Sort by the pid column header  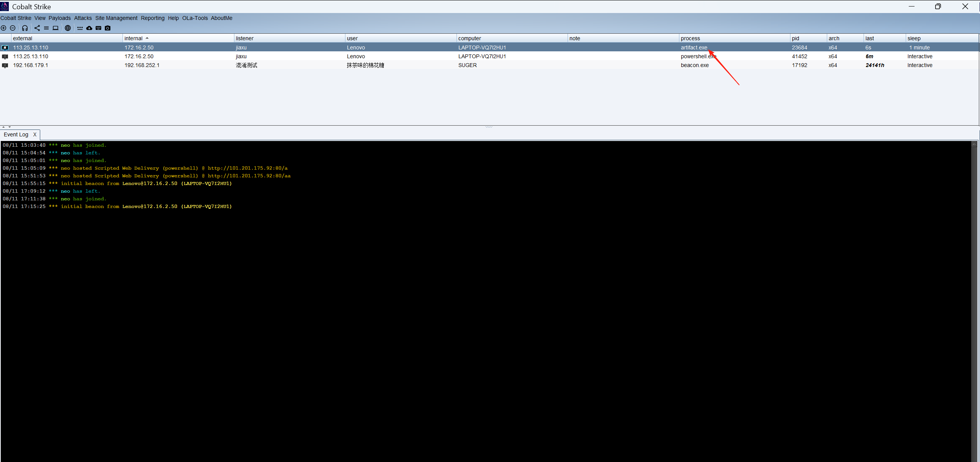808,38
